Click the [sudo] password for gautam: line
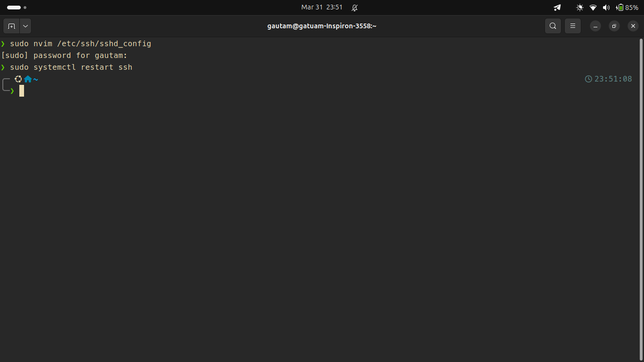 pos(64,56)
